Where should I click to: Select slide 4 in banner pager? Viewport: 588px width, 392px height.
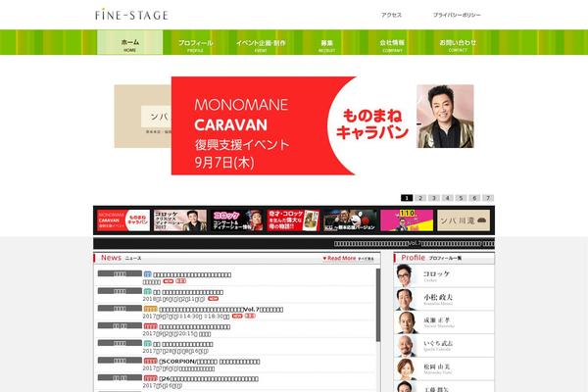click(x=448, y=198)
